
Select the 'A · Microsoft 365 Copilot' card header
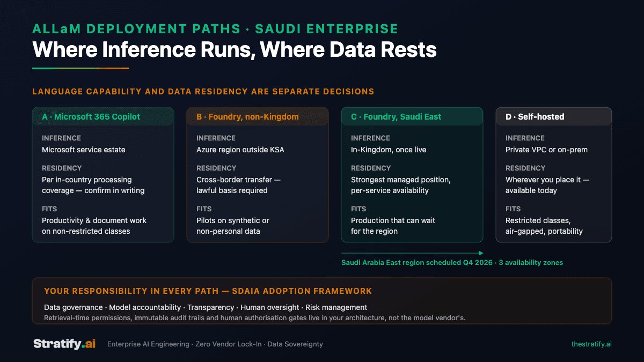tap(103, 116)
